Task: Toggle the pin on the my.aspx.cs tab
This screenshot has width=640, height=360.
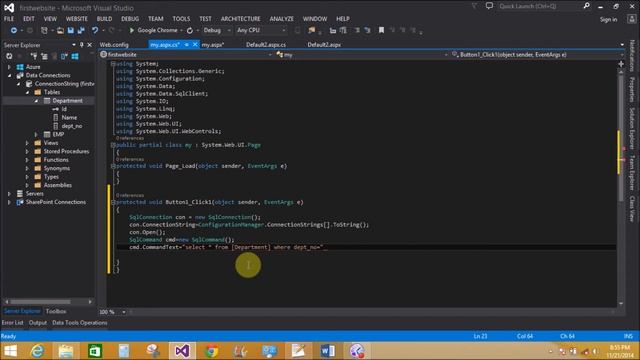Action: 187,44
